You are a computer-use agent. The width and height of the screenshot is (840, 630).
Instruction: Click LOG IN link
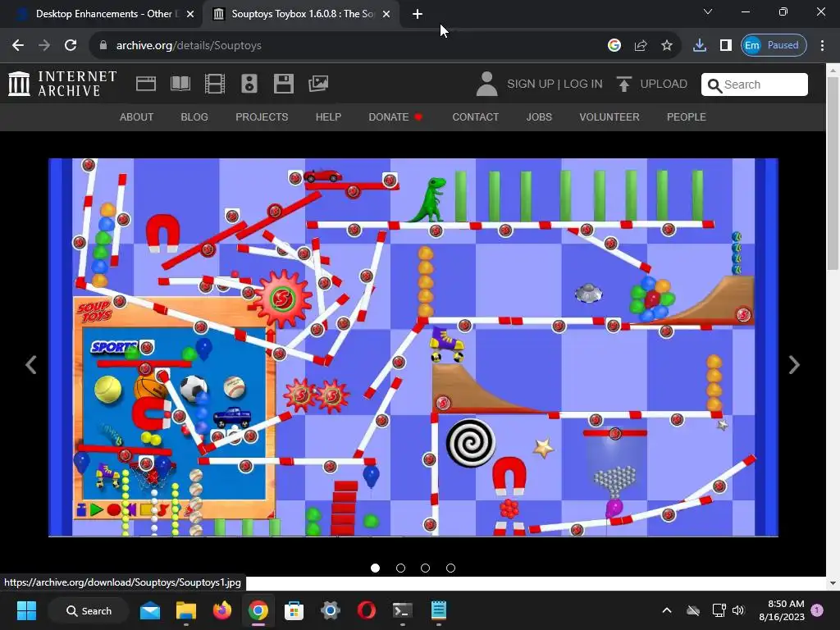[x=583, y=84]
